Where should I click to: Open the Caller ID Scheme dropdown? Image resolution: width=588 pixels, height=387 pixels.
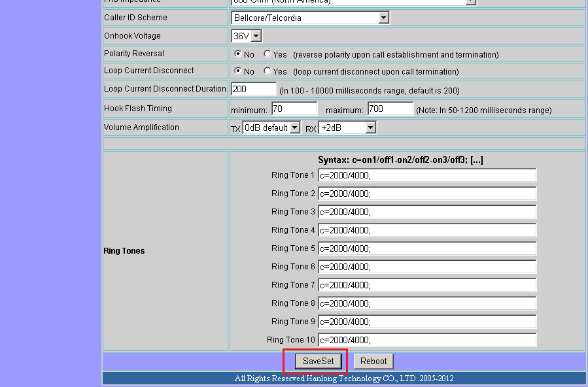[310, 18]
